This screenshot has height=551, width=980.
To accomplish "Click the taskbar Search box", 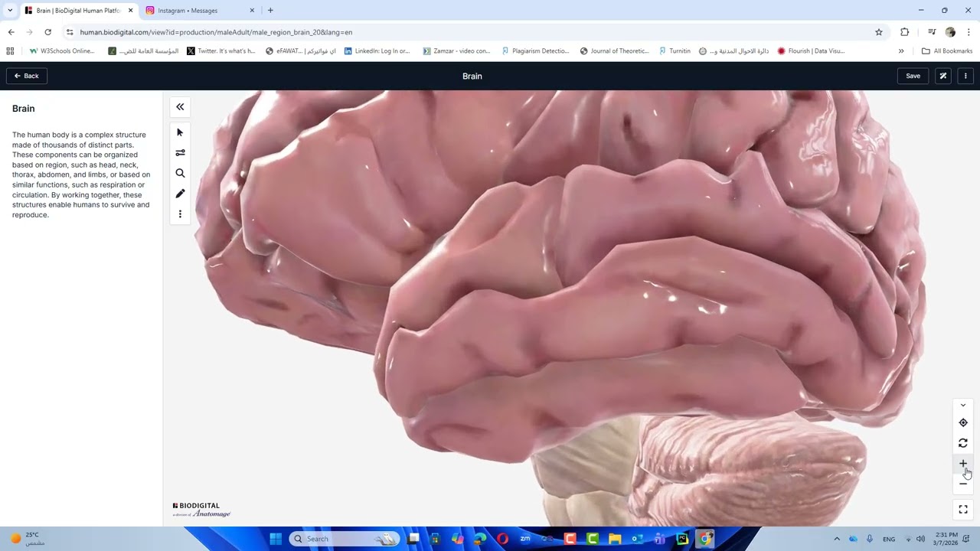I will [x=345, y=539].
